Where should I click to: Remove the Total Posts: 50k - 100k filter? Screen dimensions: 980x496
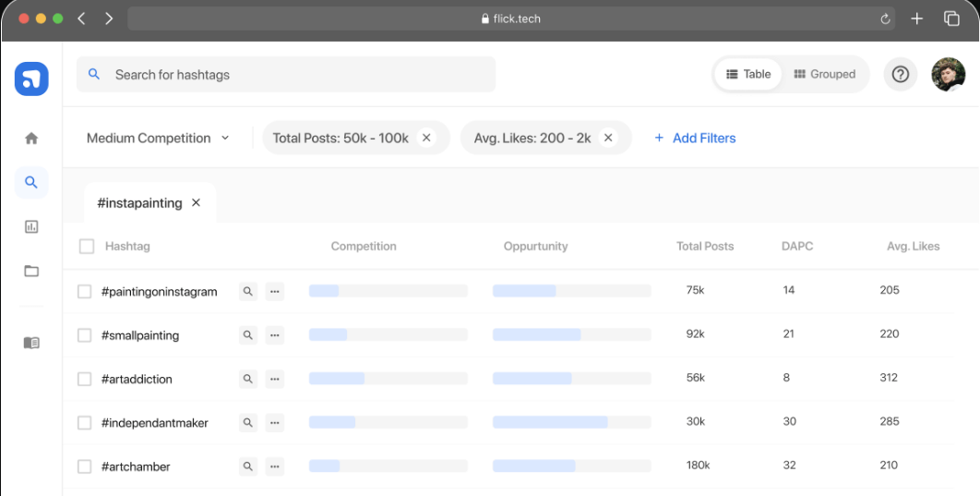(x=426, y=138)
